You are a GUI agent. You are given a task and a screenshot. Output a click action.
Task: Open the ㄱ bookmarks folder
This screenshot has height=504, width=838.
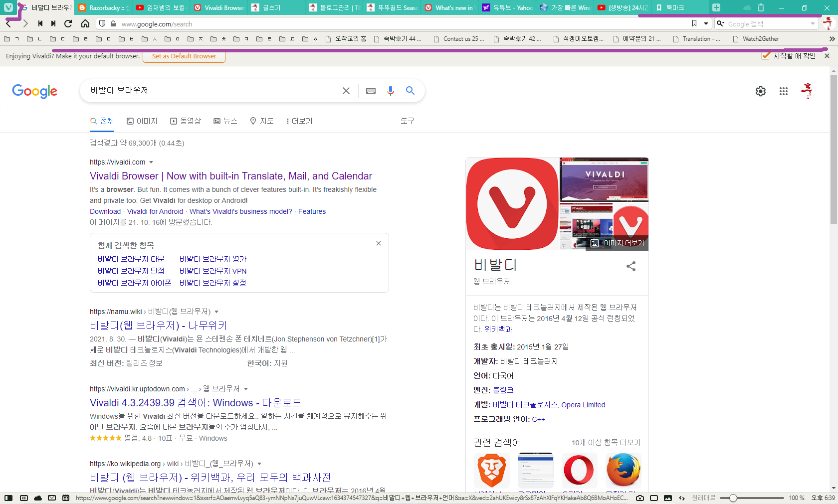coord(11,39)
